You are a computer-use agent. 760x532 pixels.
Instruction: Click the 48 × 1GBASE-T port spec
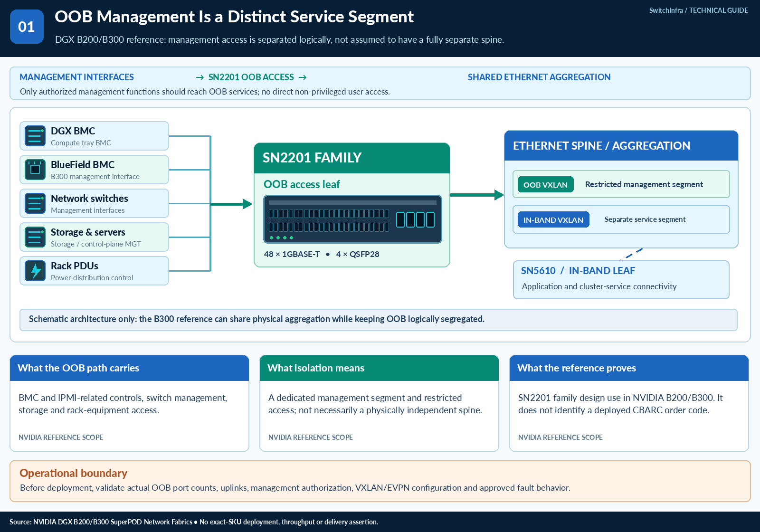pos(292,254)
